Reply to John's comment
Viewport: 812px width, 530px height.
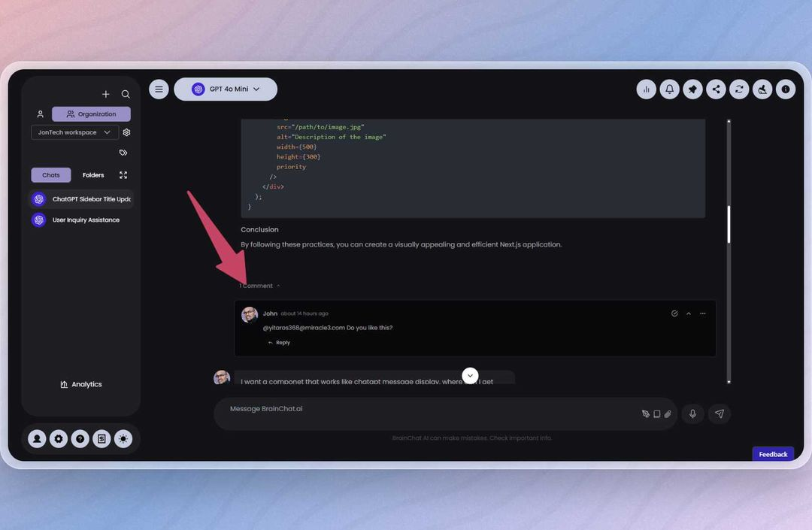point(279,343)
